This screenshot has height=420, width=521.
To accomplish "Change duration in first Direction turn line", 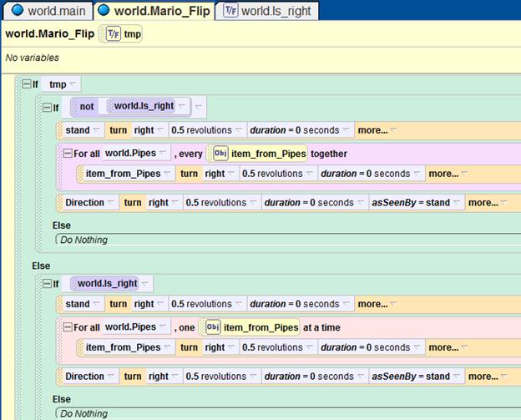I will [x=314, y=202].
